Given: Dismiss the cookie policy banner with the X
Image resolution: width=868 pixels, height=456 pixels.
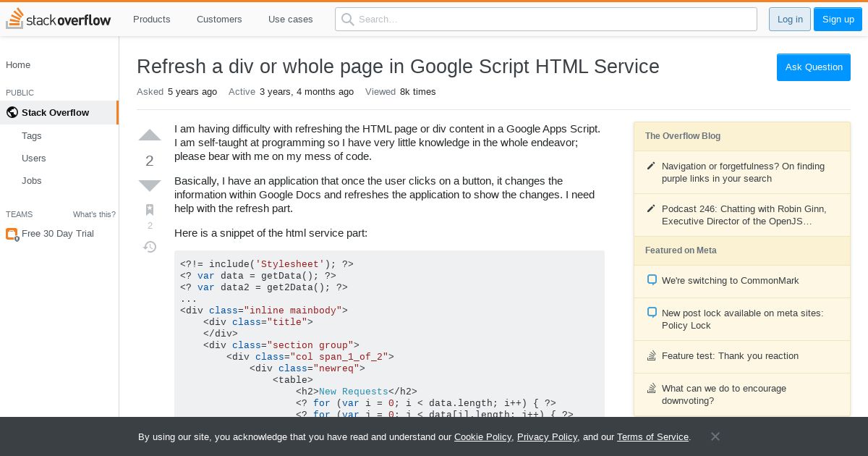Looking at the screenshot, I should coord(715,436).
